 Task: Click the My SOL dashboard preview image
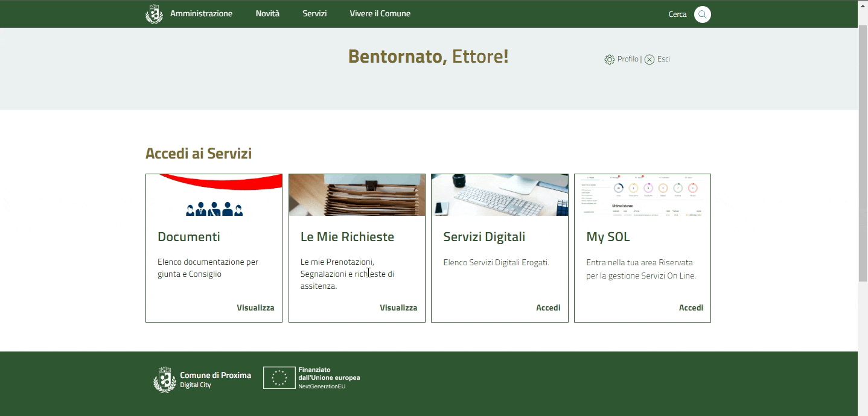[642, 195]
